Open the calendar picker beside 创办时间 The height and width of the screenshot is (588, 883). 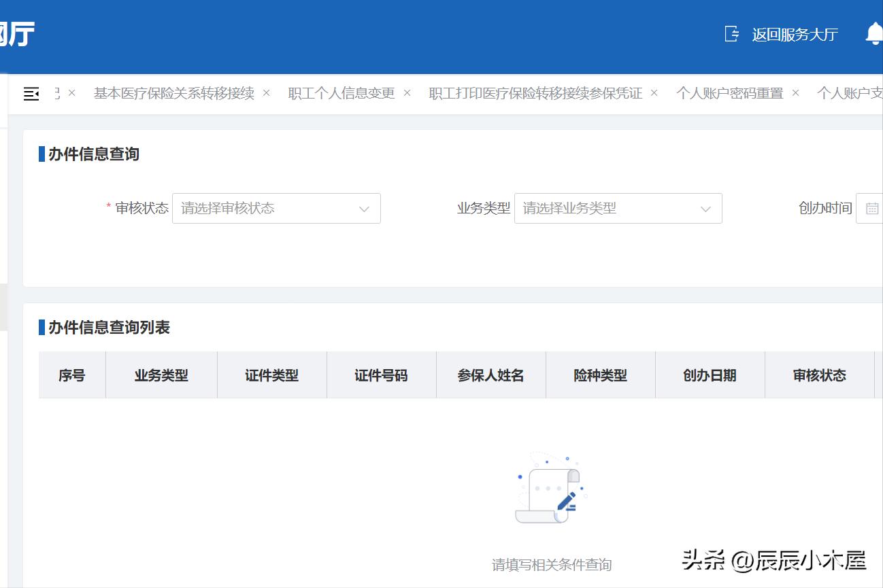pos(871,208)
